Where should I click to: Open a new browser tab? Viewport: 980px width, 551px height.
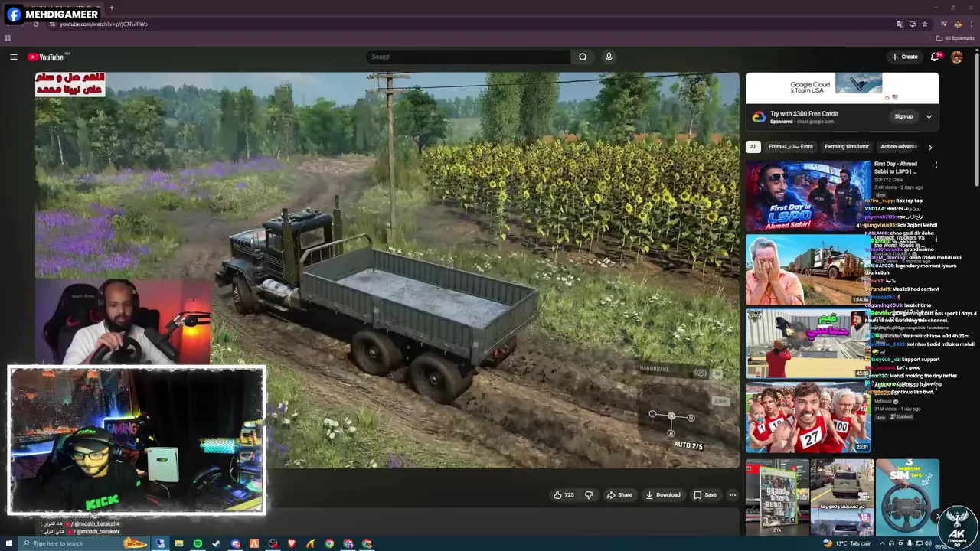click(111, 8)
